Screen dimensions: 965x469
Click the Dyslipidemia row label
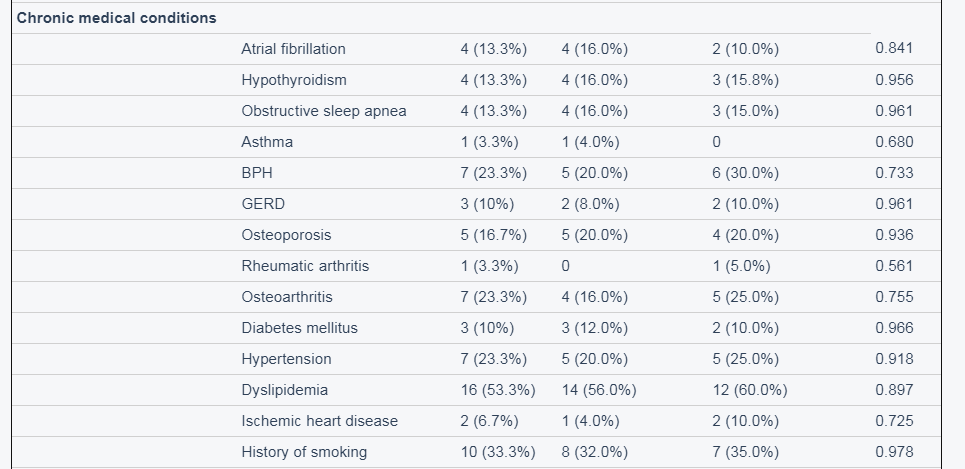tap(285, 390)
